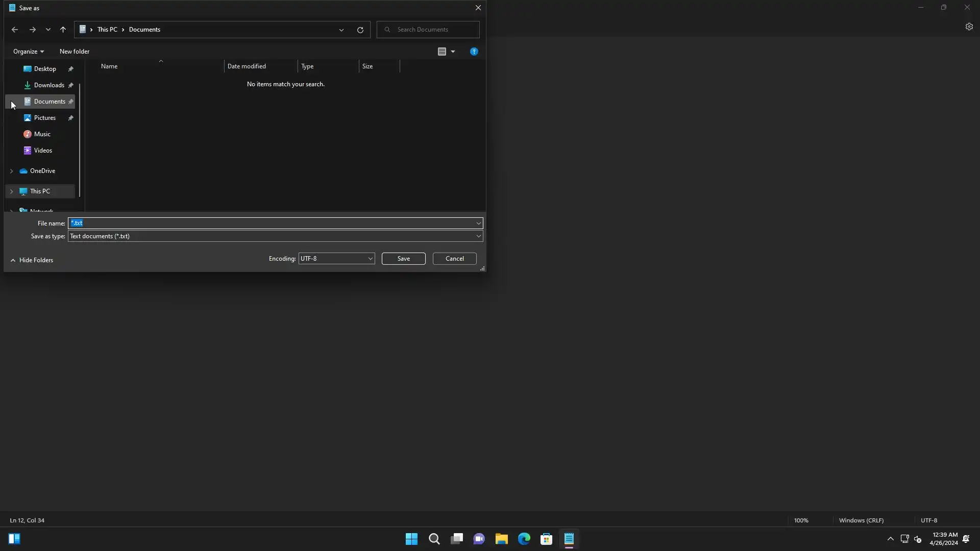Refresh the Documents folder view
The width and height of the screenshot is (980, 551).
(360, 30)
